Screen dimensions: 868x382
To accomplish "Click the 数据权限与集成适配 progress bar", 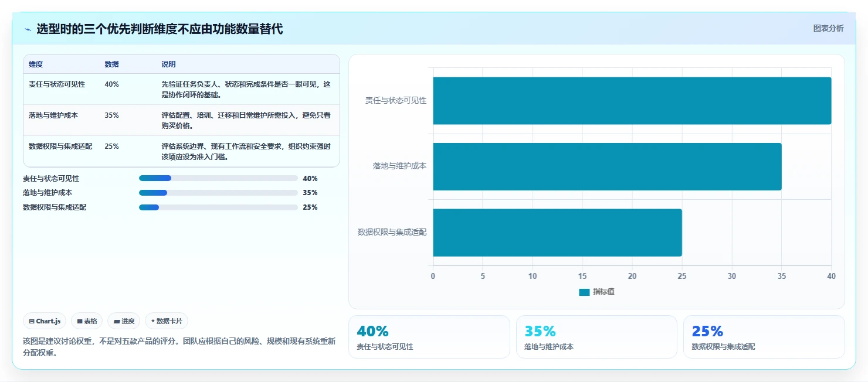I will (x=218, y=207).
